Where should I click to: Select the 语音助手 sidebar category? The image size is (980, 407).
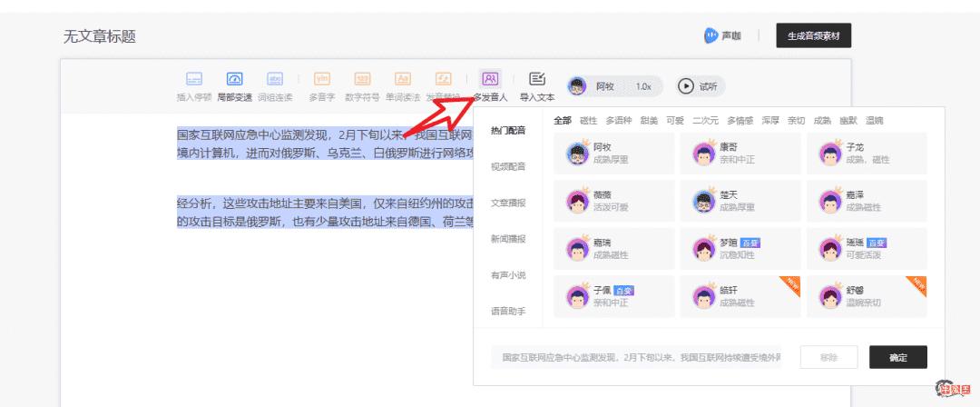[x=508, y=311]
